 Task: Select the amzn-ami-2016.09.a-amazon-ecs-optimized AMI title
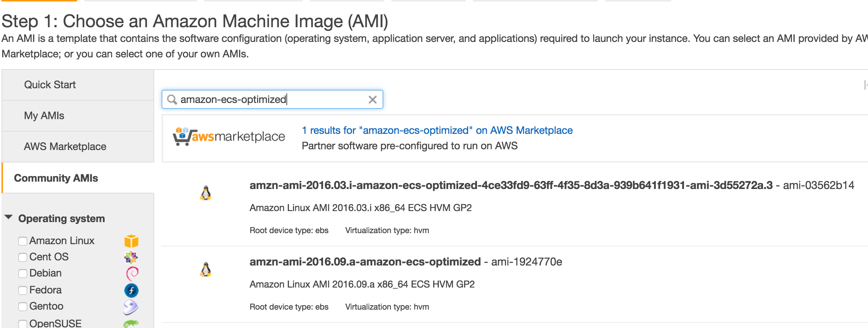pyautogui.click(x=365, y=262)
